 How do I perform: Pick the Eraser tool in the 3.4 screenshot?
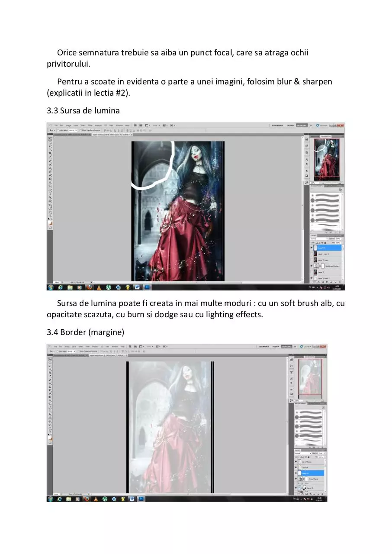click(x=50, y=393)
